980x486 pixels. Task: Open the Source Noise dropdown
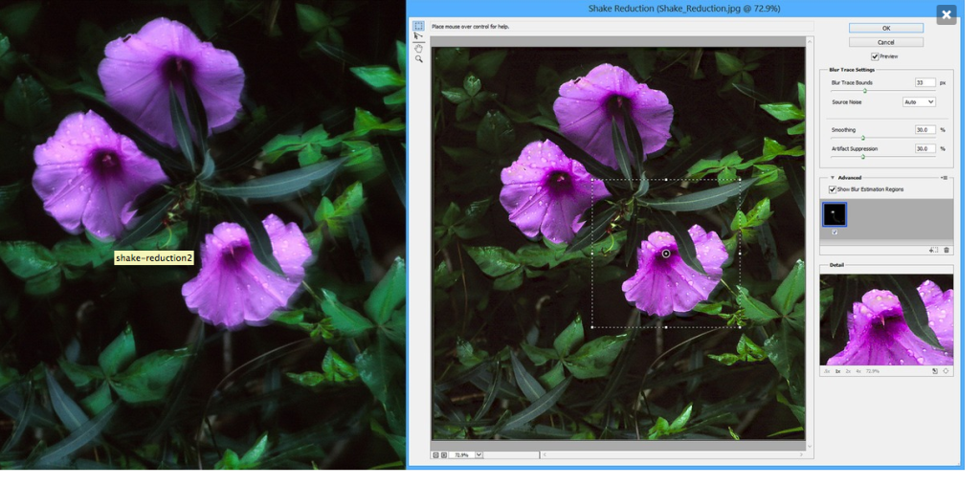click(x=919, y=101)
